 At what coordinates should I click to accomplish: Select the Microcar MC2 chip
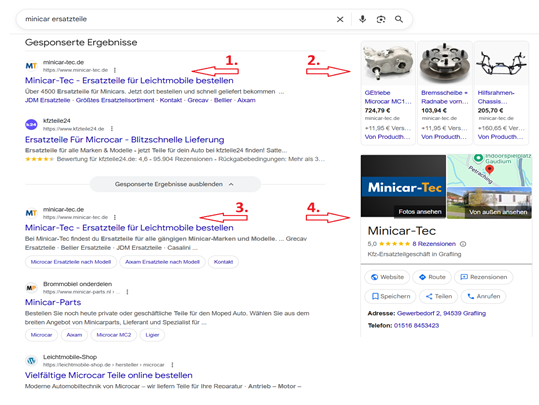[114, 335]
